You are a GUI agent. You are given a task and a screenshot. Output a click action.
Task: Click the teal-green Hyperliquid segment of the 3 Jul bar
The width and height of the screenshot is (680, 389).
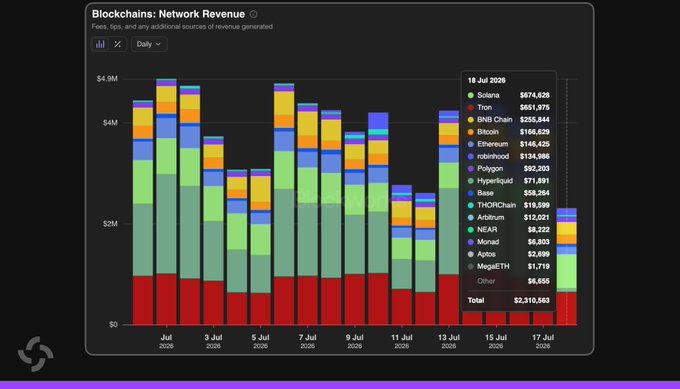(x=213, y=251)
